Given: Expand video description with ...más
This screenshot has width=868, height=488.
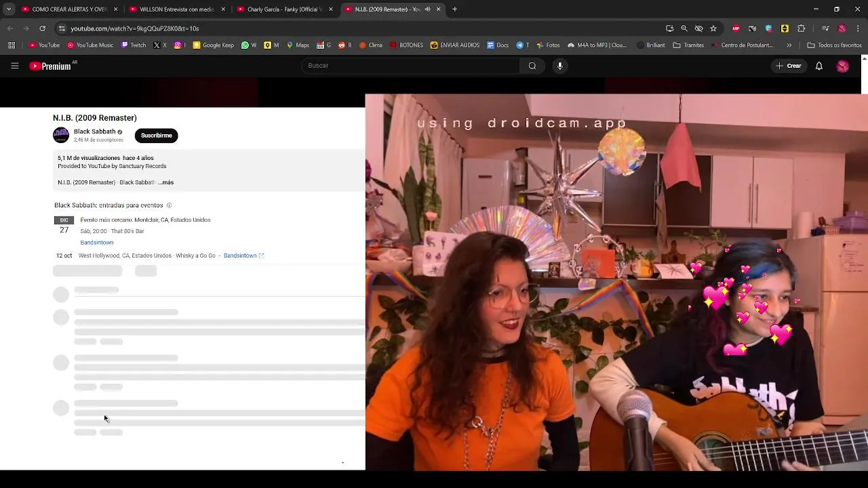Looking at the screenshot, I should click(x=165, y=182).
